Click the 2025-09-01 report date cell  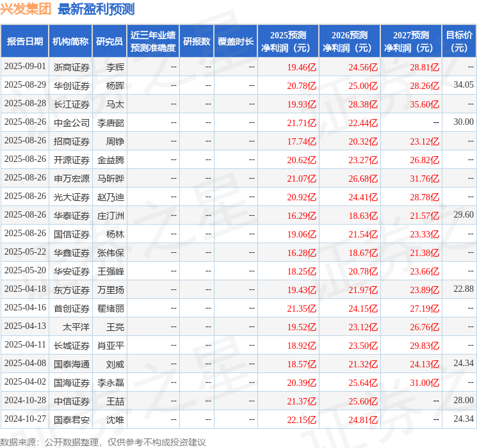tap(25, 67)
